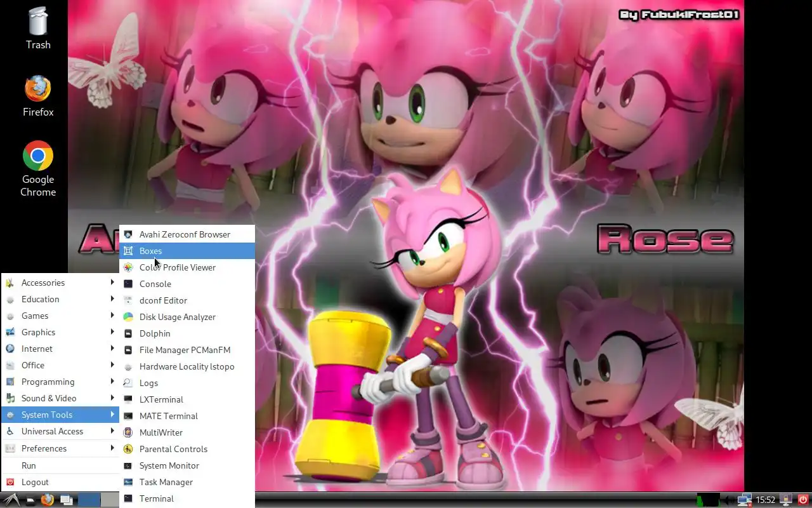The image size is (812, 508).
Task: Launch Firefox from the taskbar
Action: (x=47, y=500)
